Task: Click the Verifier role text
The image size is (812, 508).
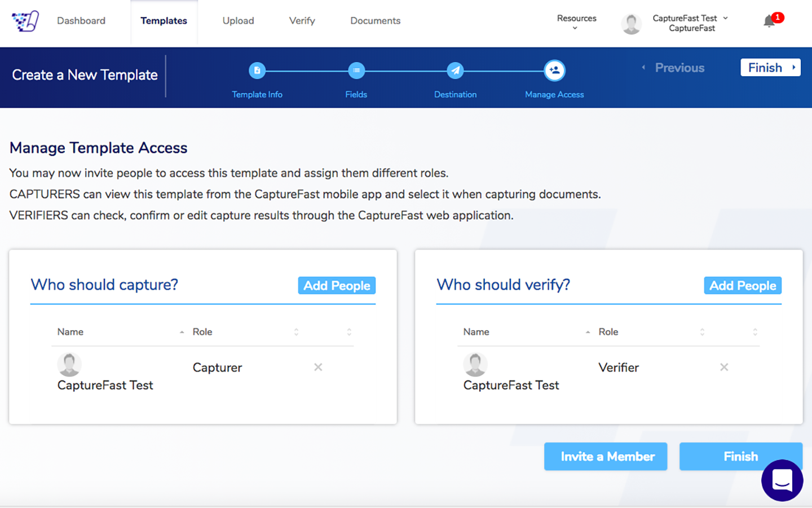Action: click(x=619, y=367)
